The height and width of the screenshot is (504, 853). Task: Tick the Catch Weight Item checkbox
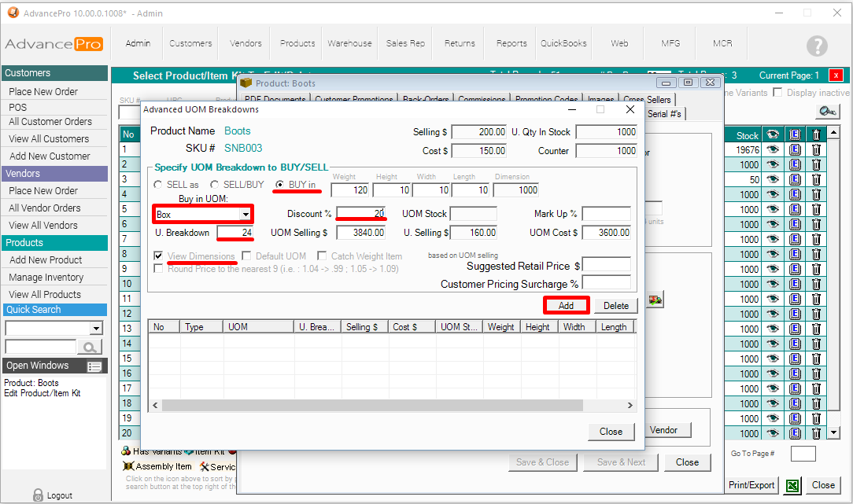[x=323, y=256]
